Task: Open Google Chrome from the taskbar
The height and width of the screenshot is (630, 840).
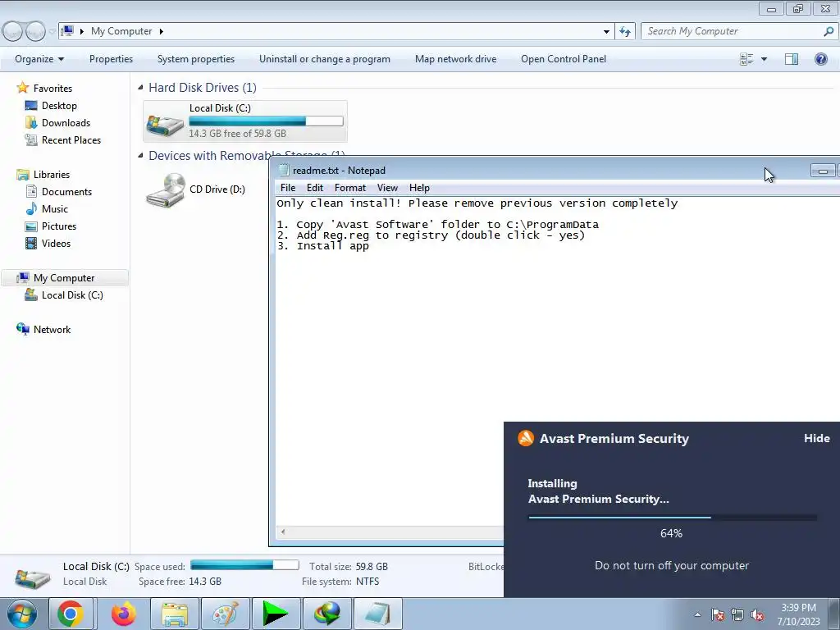Action: coord(72,614)
